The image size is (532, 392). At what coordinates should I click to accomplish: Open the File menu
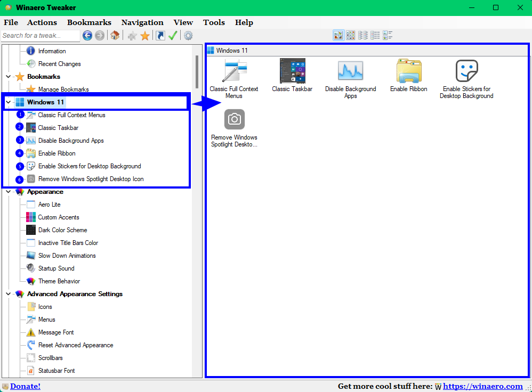click(11, 22)
